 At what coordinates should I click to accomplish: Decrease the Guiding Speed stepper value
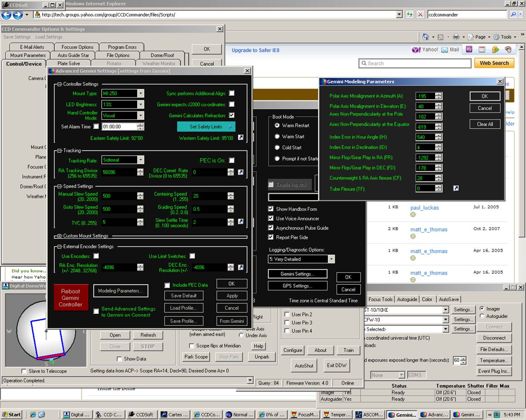pyautogui.click(x=231, y=211)
